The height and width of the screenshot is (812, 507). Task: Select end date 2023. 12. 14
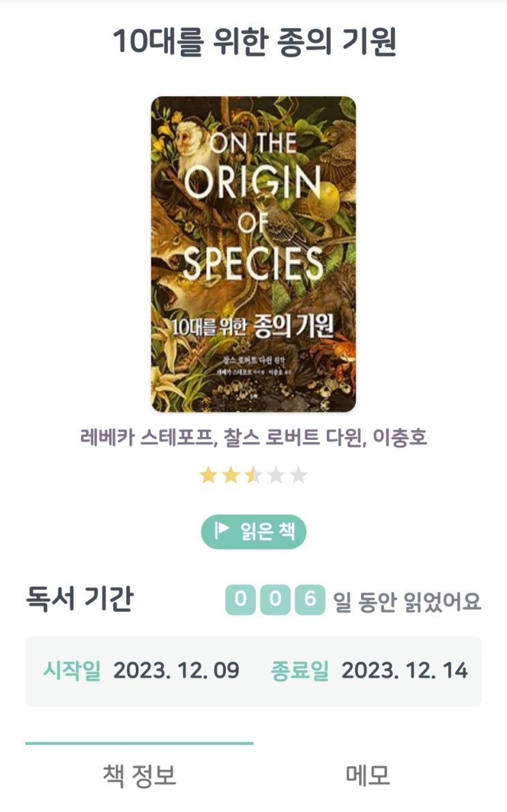[404, 671]
